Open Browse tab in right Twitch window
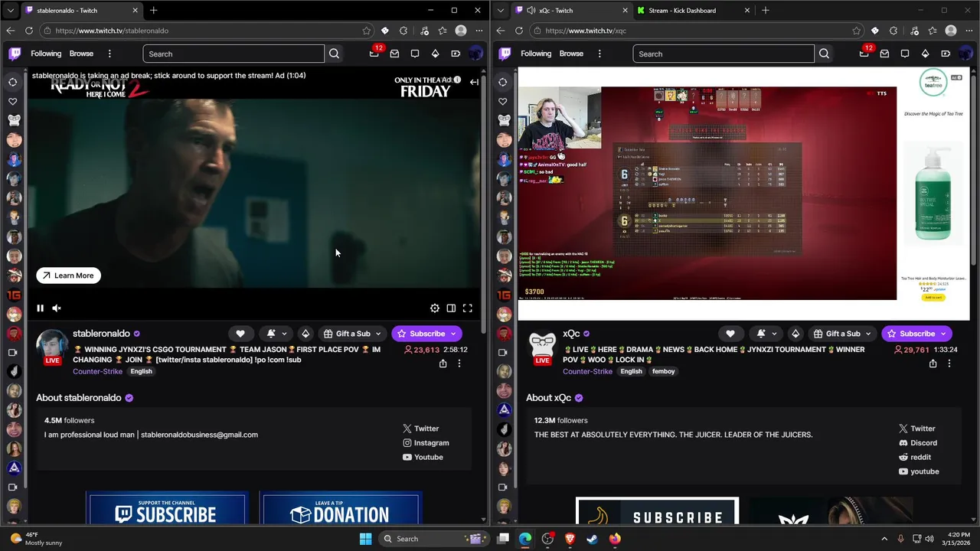The width and height of the screenshot is (980, 551). pyautogui.click(x=571, y=54)
